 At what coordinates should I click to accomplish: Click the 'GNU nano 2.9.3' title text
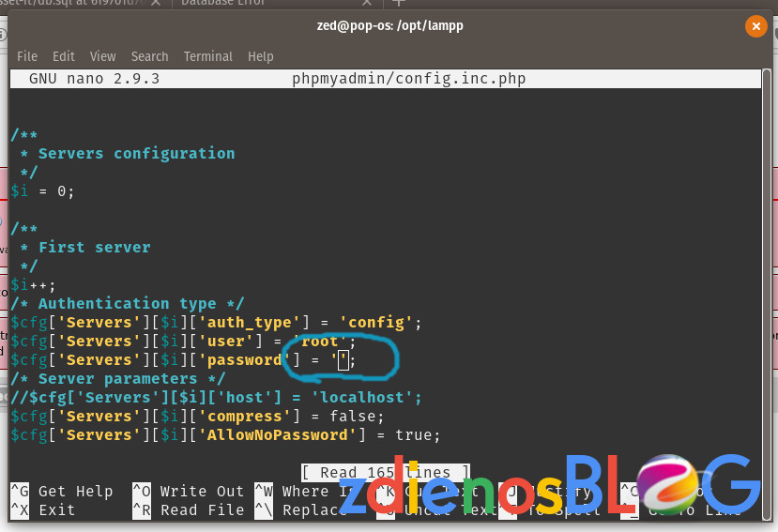(x=94, y=79)
